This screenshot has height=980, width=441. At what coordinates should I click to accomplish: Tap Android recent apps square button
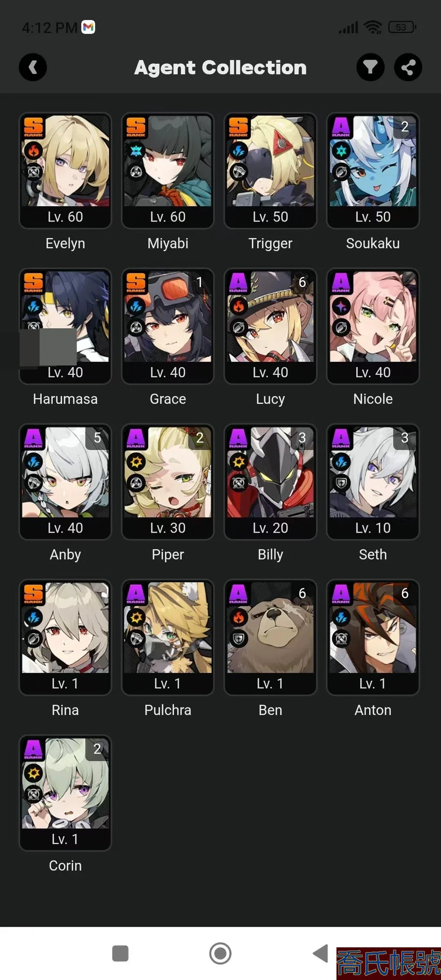coord(120,954)
